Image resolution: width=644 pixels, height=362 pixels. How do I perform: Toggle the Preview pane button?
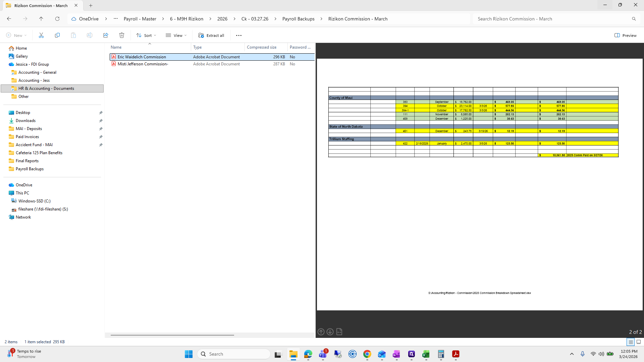coord(625,35)
